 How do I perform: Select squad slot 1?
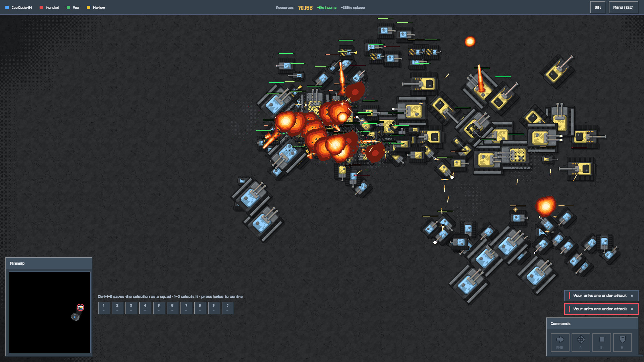pyautogui.click(x=104, y=308)
